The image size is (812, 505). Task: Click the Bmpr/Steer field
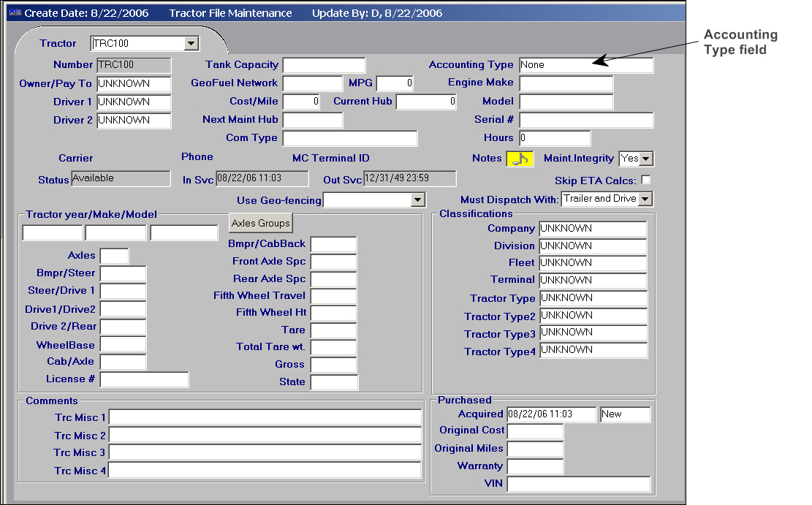[124, 273]
